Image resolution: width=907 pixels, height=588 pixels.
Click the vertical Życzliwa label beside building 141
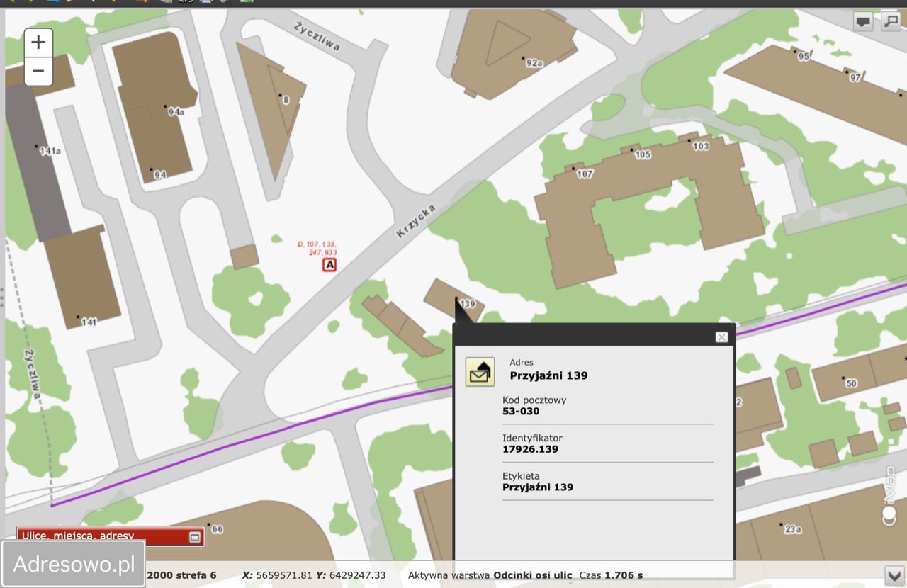31,373
